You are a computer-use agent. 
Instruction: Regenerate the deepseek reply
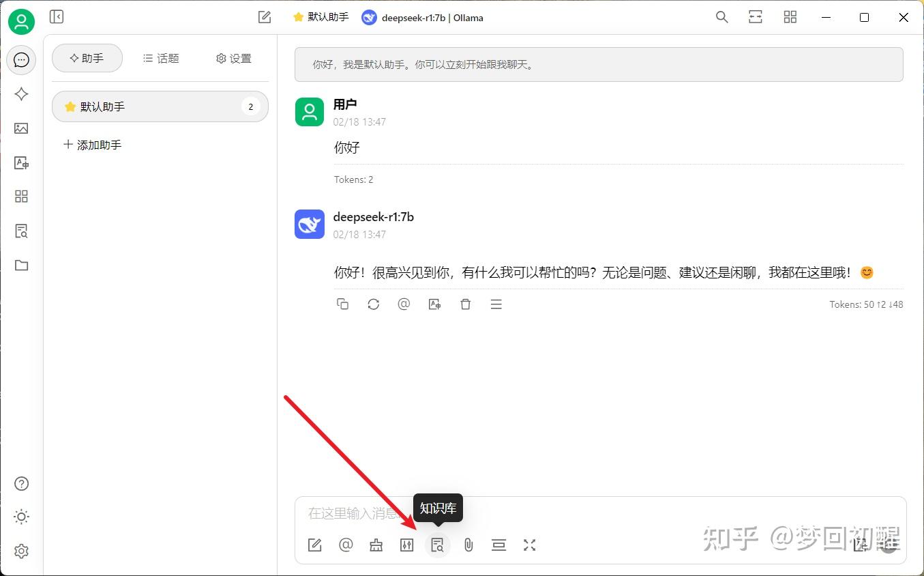point(374,304)
